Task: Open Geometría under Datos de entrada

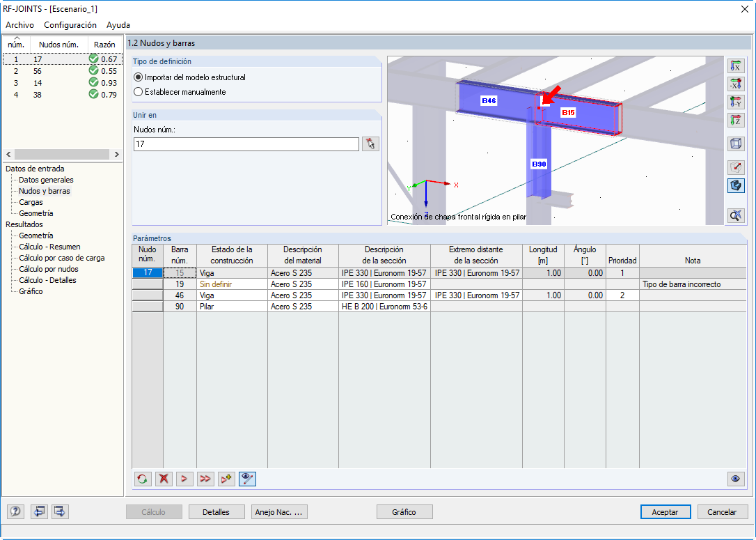Action: (x=36, y=213)
